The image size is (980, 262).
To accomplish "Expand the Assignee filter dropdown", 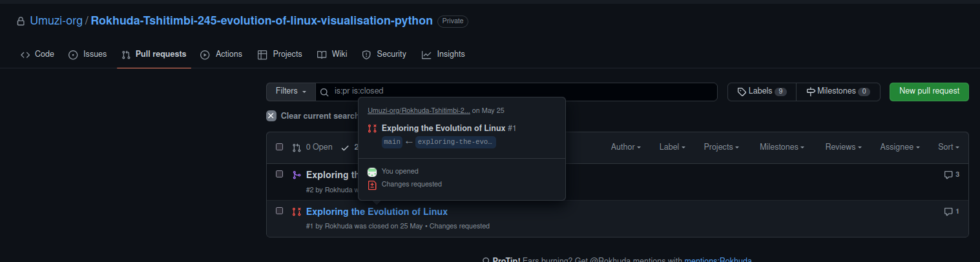I will [x=901, y=147].
